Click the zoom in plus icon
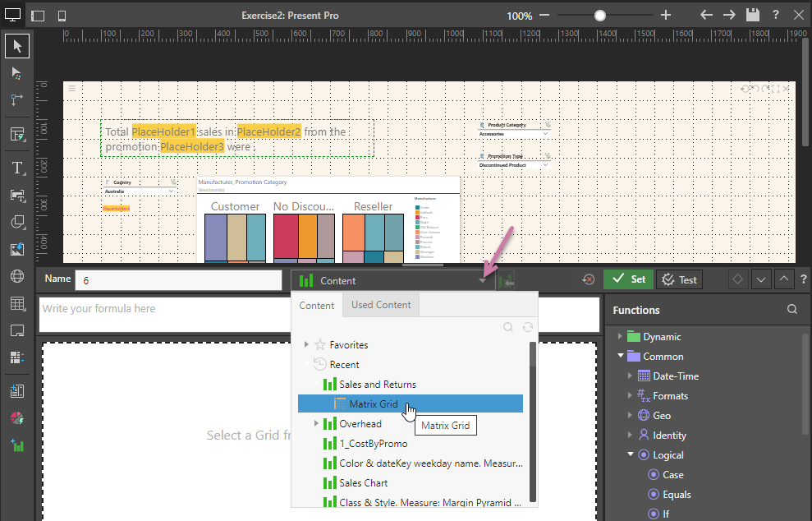This screenshot has height=521, width=812. (666, 15)
